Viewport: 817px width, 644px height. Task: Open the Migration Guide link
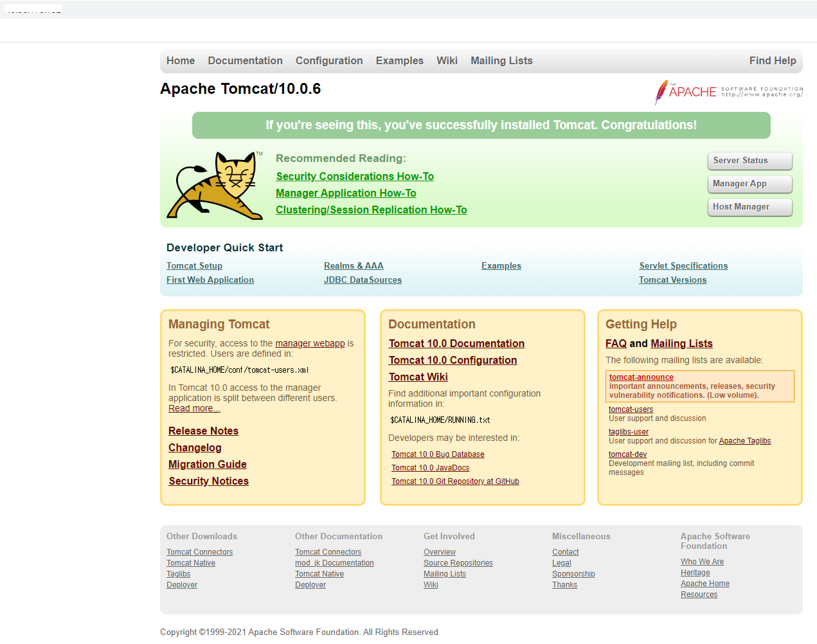click(207, 464)
